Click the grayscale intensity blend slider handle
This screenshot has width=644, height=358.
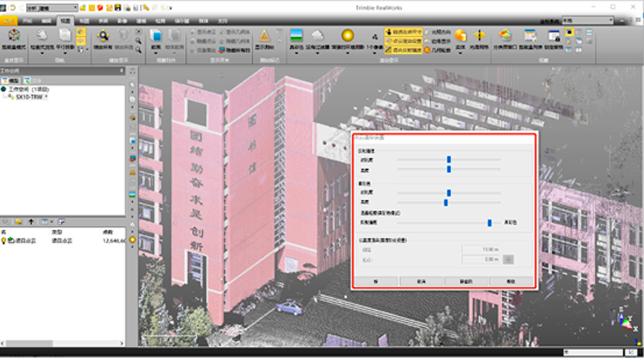pyautogui.click(x=489, y=223)
